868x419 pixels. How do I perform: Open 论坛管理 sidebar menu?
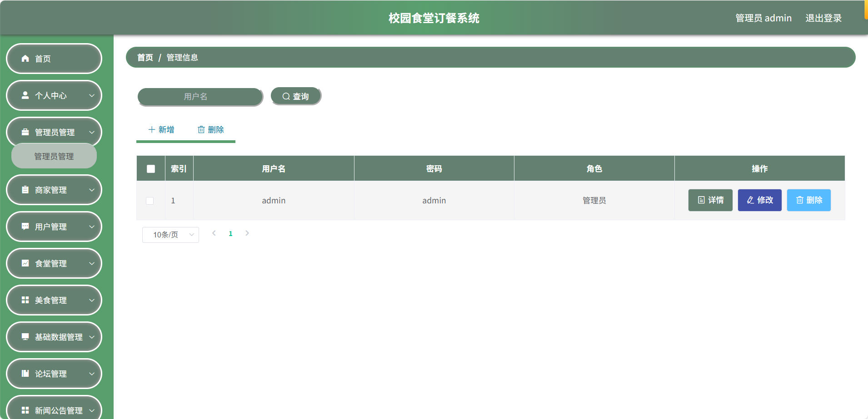[x=54, y=374]
